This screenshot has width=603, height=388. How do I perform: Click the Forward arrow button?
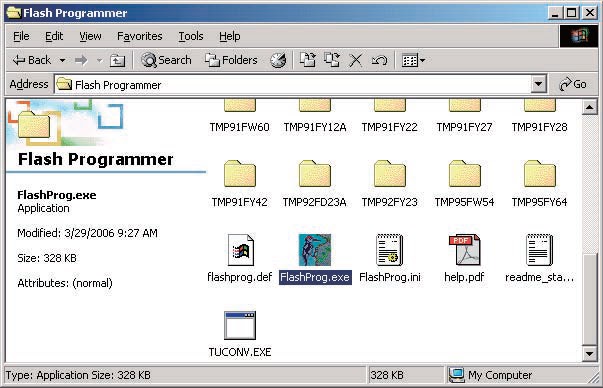click(x=81, y=60)
